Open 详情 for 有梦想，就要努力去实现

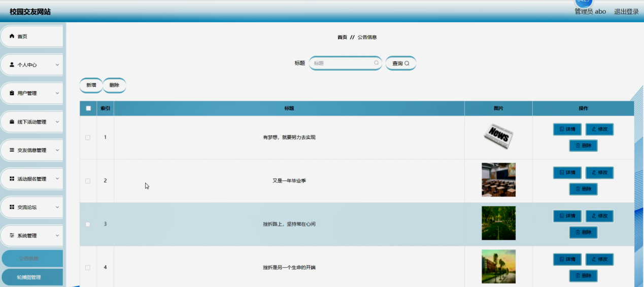(x=567, y=129)
